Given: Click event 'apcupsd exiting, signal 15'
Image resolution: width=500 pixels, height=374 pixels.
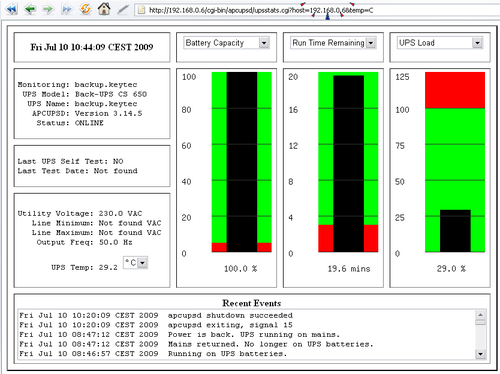Looking at the screenshot, I should click(230, 325).
